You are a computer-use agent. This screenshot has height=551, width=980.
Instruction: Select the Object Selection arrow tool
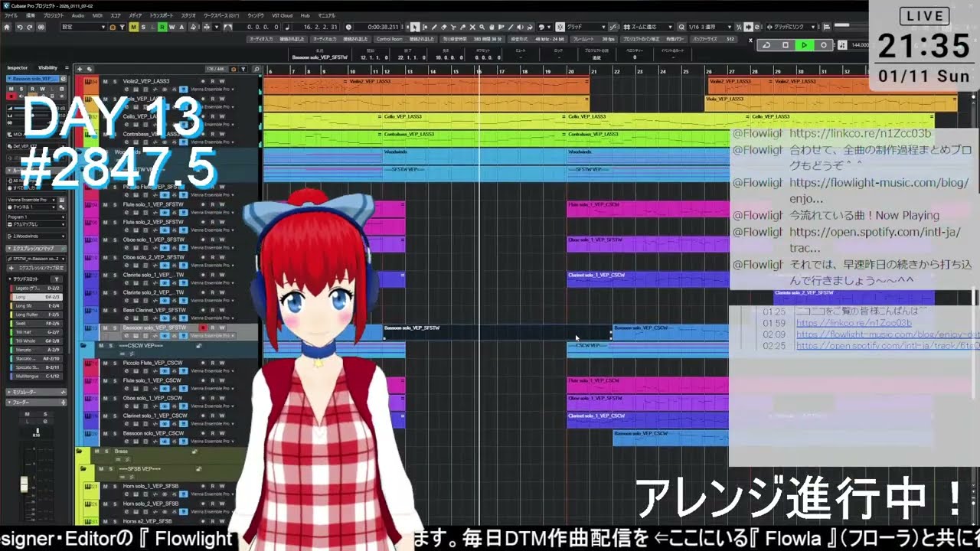pyautogui.click(x=416, y=27)
